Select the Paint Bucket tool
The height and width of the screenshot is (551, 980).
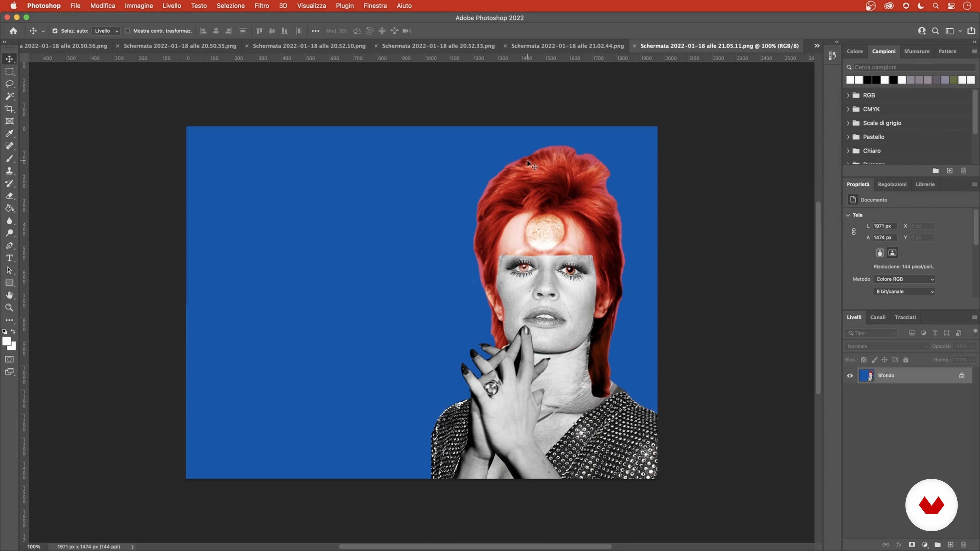click(9, 208)
